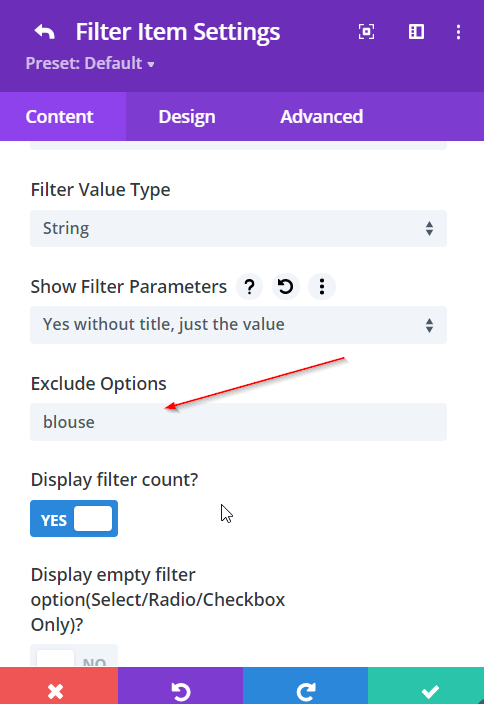Image resolution: width=484 pixels, height=704 pixels.
Task: Click the redo button in footer
Action: point(305,686)
